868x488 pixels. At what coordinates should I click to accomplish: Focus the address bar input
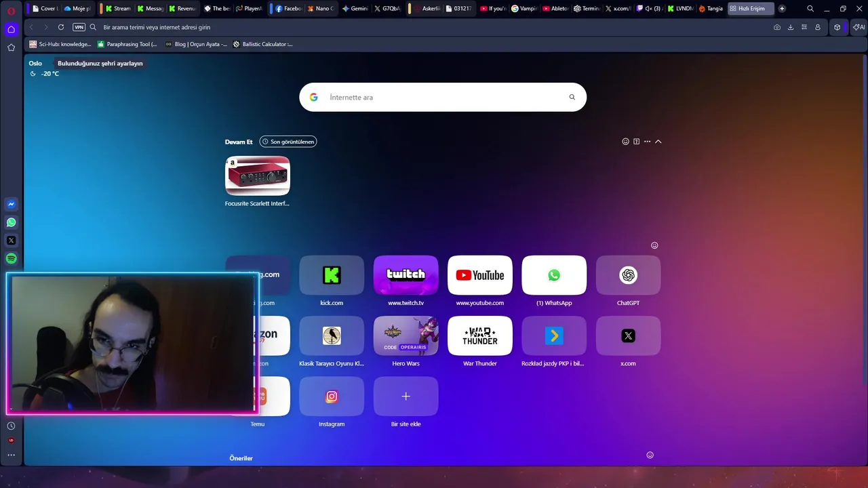[434, 27]
